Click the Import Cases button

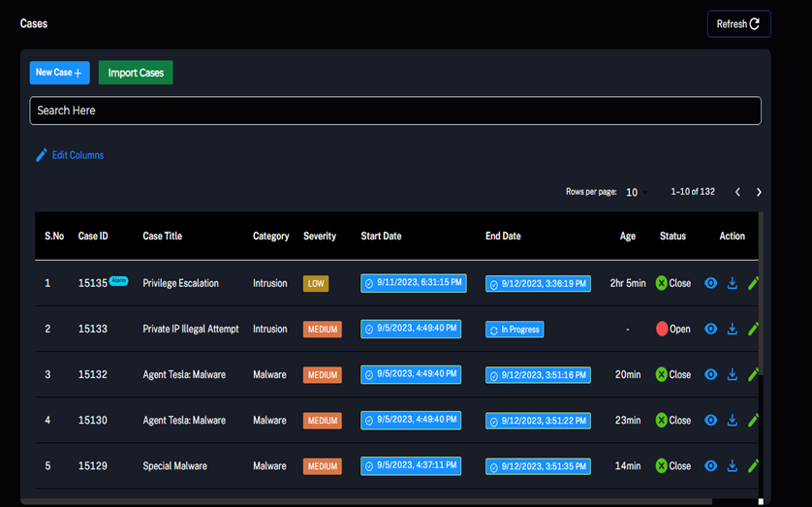[136, 73]
